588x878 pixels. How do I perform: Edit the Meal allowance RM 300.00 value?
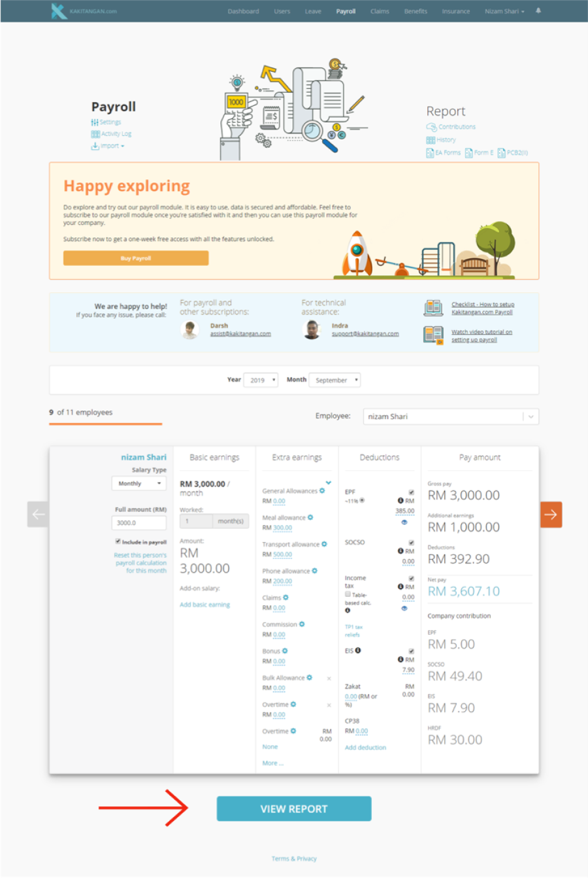(282, 528)
